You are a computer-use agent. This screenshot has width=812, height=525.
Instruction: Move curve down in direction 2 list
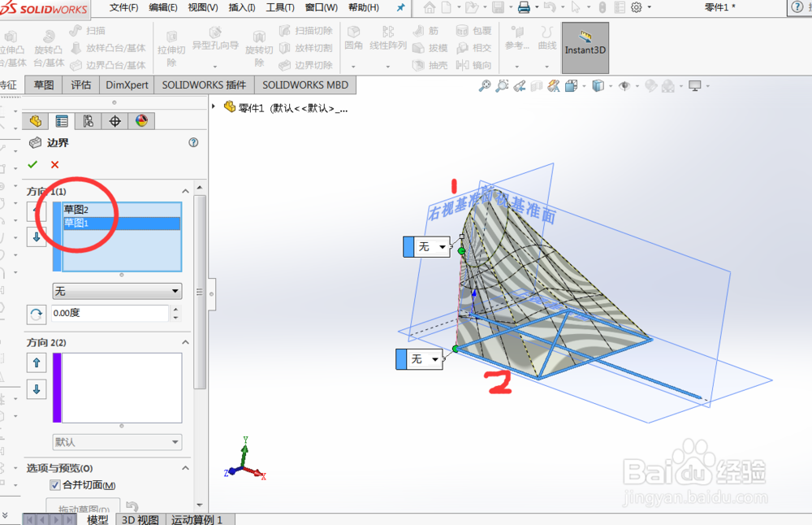click(37, 390)
